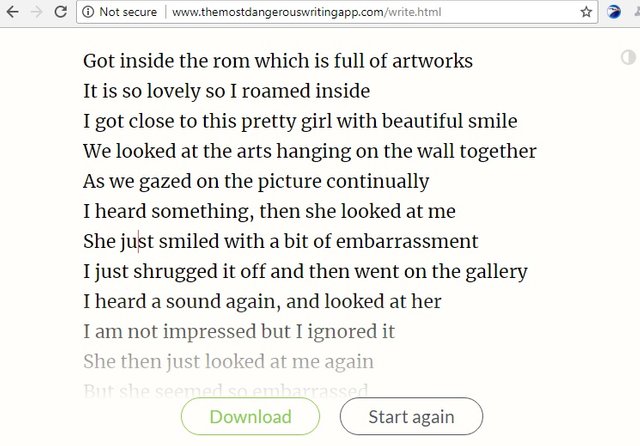Viewport: 640px width, 446px height.
Task: Click the browser back arrow
Action: 12,13
